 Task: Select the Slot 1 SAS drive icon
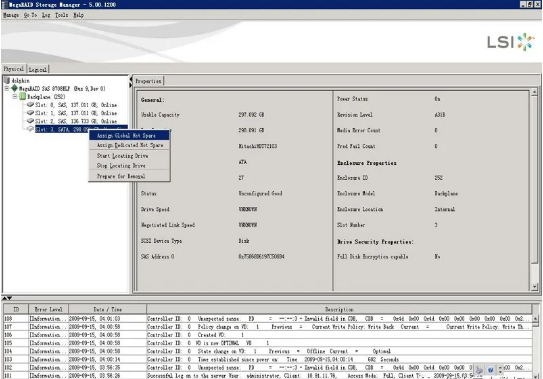click(x=30, y=113)
